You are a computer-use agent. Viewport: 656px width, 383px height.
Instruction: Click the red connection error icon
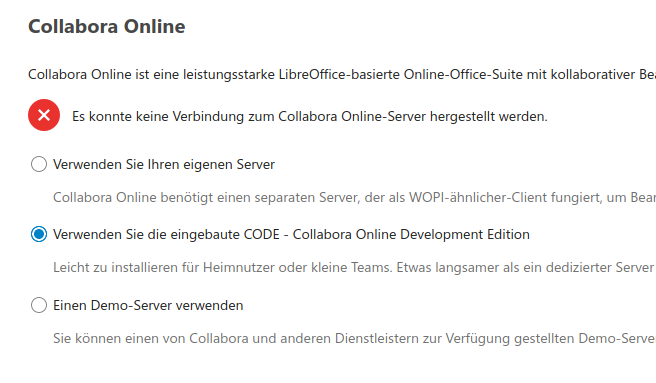[44, 115]
